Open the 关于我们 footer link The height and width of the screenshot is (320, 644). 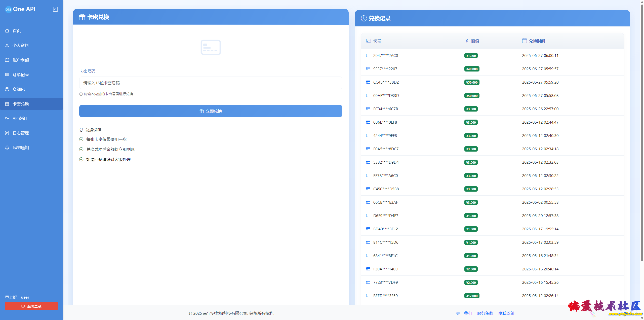[464, 313]
